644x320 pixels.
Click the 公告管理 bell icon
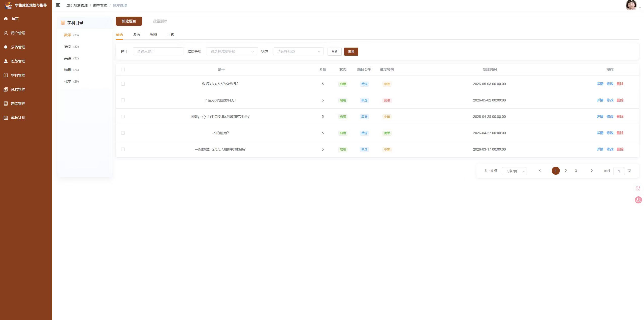tap(6, 47)
